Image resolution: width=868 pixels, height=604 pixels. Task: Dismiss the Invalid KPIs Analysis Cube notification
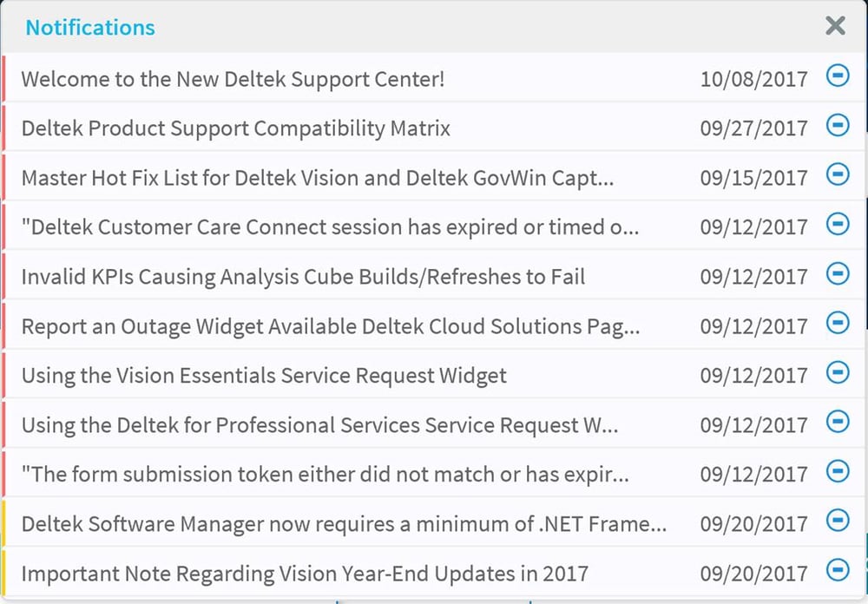pos(838,274)
